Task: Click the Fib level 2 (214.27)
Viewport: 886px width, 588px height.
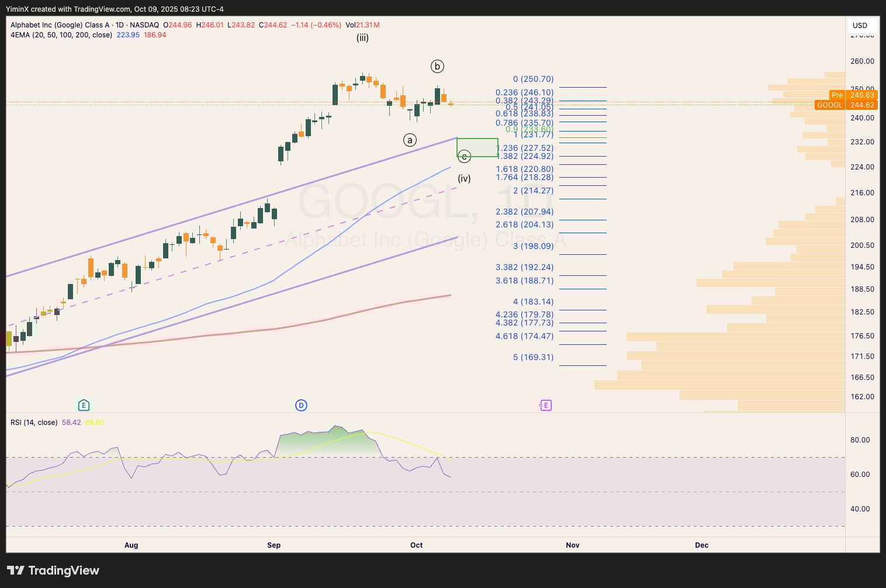Action: point(533,191)
